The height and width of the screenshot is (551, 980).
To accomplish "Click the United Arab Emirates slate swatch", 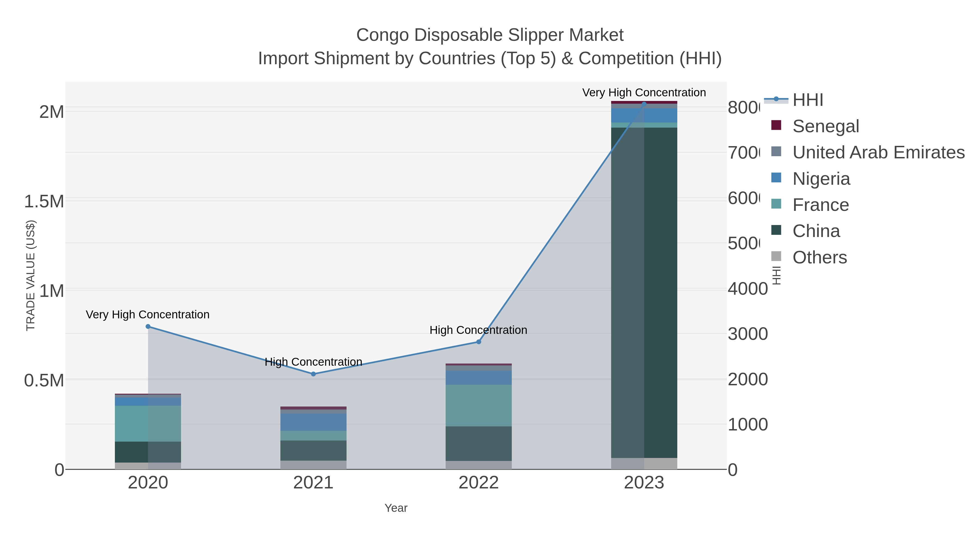I will pyautogui.click(x=776, y=151).
